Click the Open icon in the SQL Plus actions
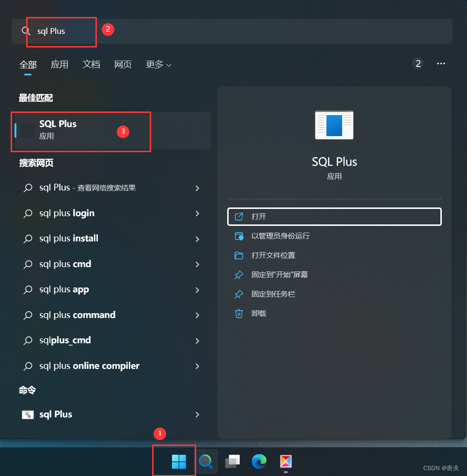 point(239,217)
